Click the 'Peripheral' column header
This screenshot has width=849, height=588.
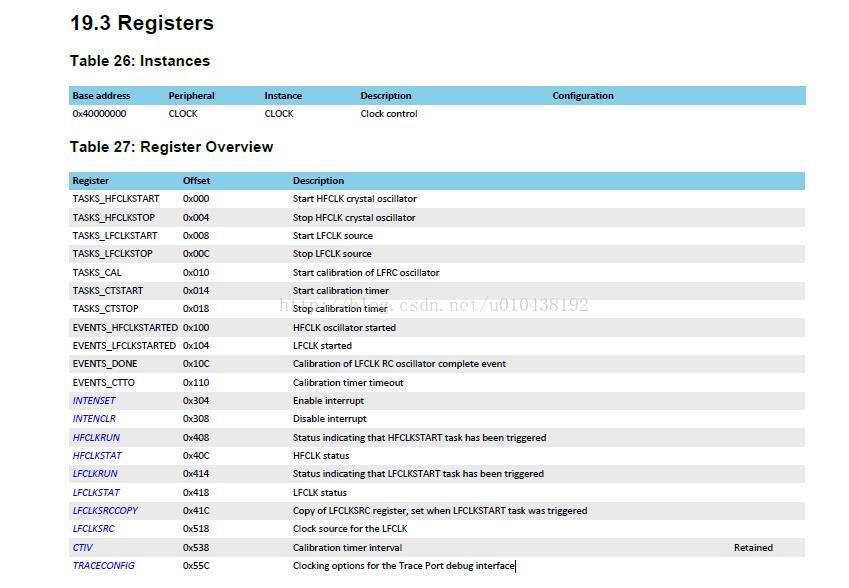click(191, 96)
